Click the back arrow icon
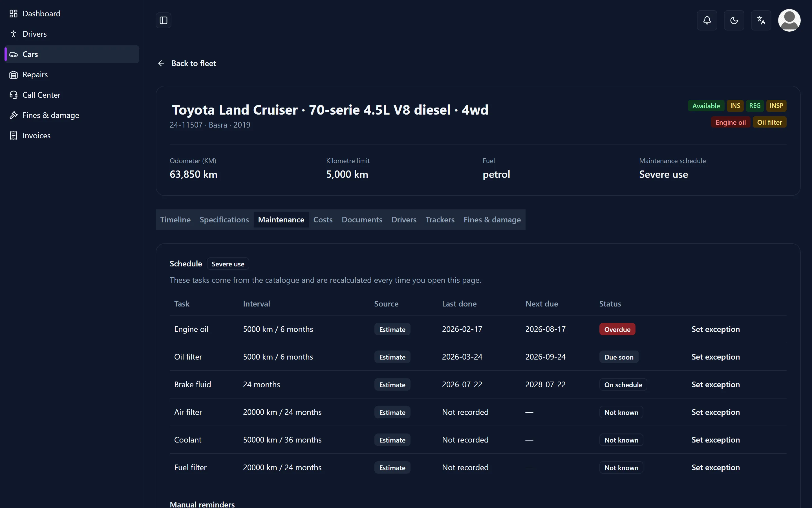Screen dimensions: 812x508 coord(161,63)
